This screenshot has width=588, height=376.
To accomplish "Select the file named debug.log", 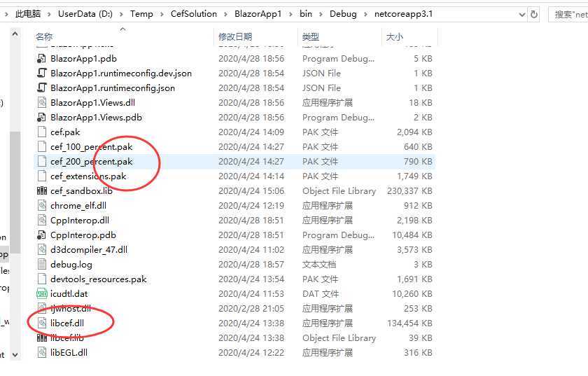I will pyautogui.click(x=71, y=265).
